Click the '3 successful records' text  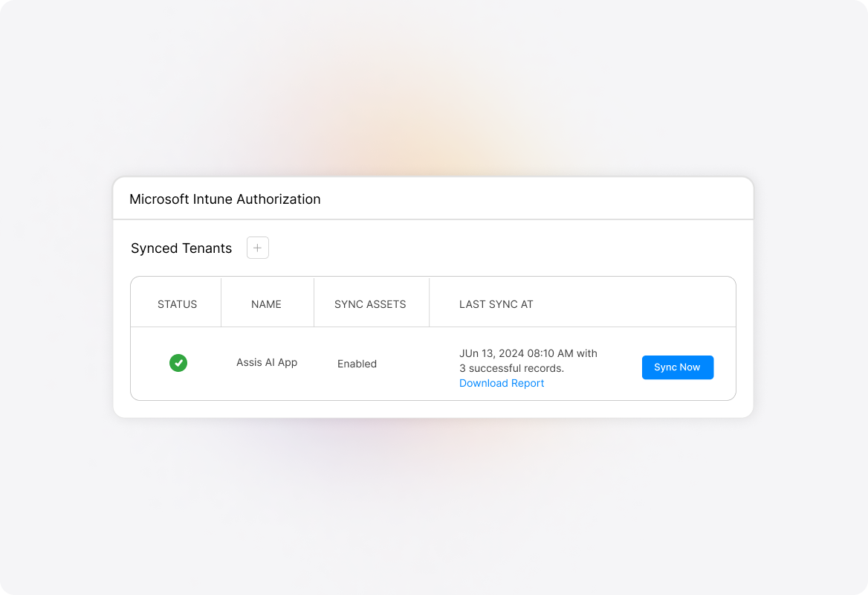tap(511, 368)
